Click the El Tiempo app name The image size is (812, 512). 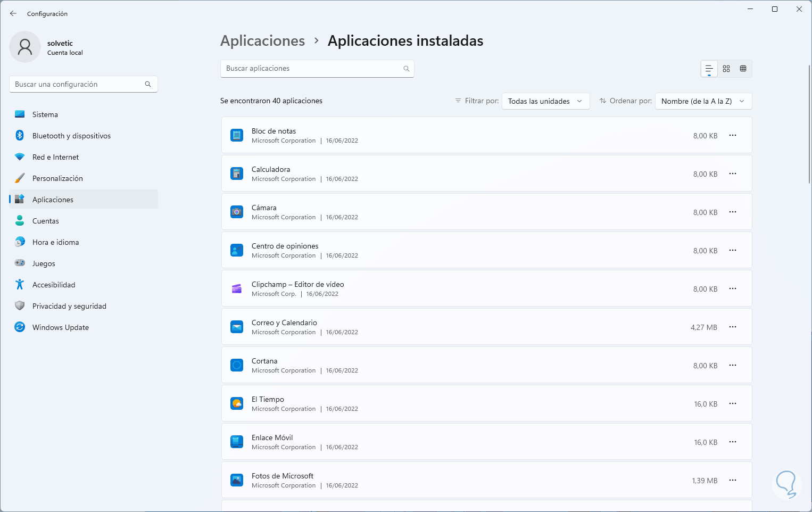click(x=268, y=399)
